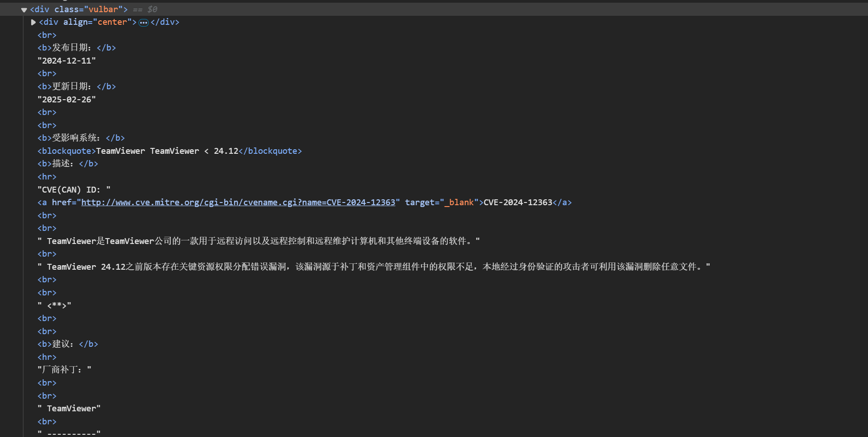Viewport: 868px width, 437px height.
Task: Select the "2025-02-26" text node
Action: point(67,100)
